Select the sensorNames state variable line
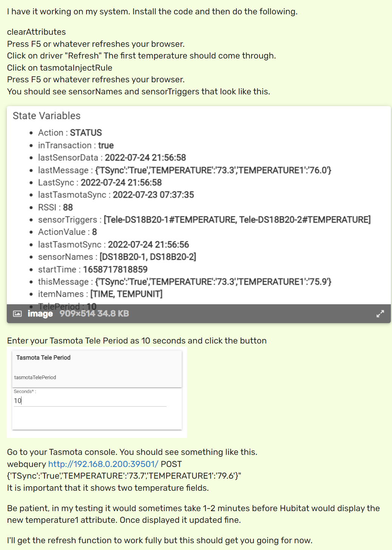Viewport: 392px width, 550px height. 117,257
